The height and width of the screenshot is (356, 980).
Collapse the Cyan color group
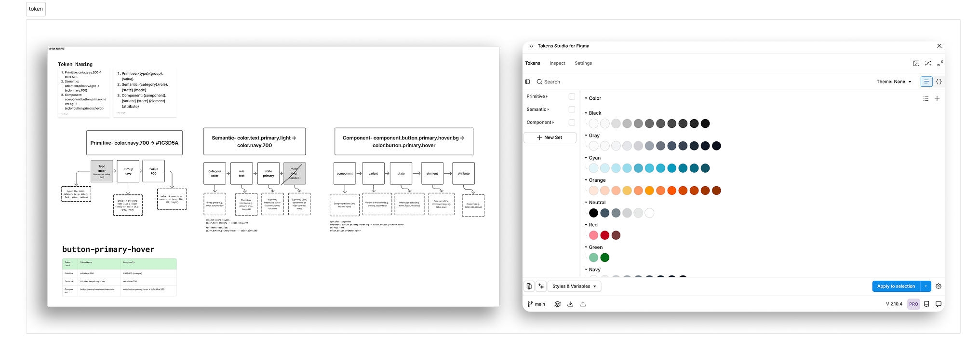[586, 158]
